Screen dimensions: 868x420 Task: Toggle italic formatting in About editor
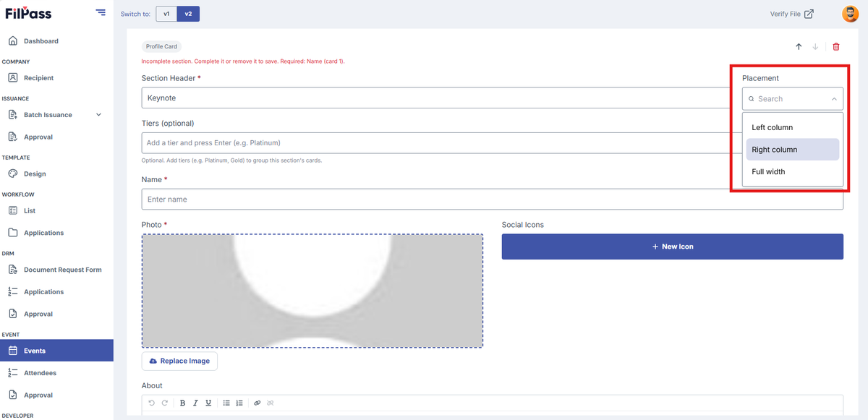pos(195,403)
